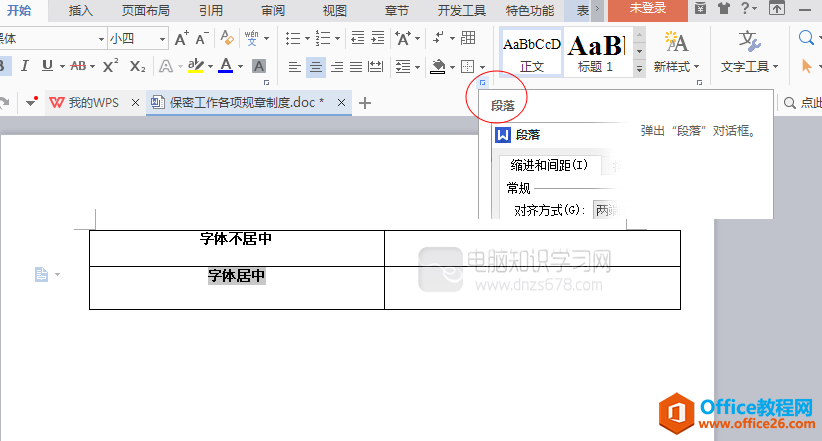Open the Chinese layout (A with arrows) tool

tap(403, 38)
